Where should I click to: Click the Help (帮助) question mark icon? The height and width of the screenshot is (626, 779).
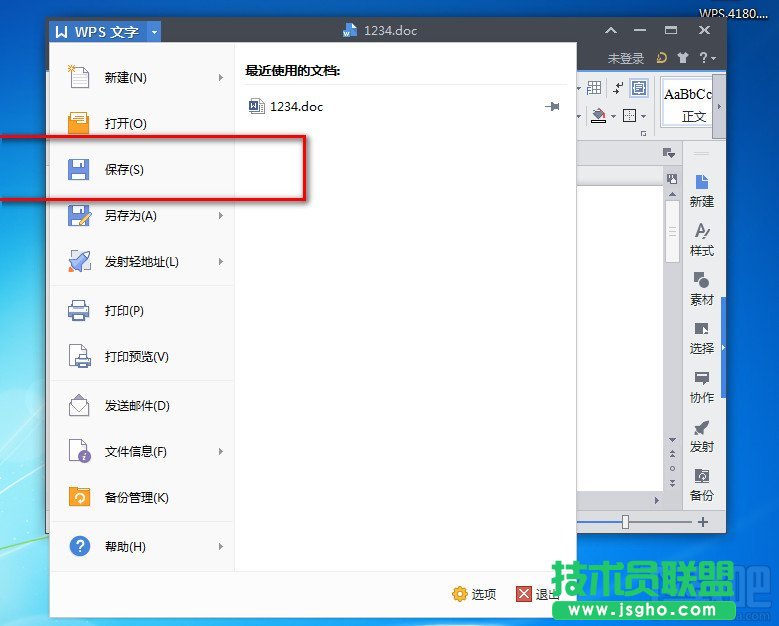(x=79, y=546)
